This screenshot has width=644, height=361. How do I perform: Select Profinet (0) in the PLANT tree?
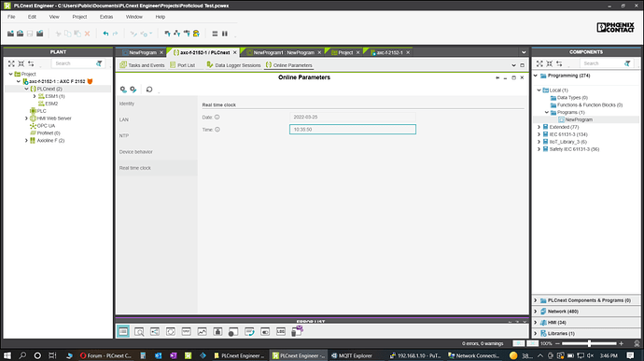(x=49, y=133)
